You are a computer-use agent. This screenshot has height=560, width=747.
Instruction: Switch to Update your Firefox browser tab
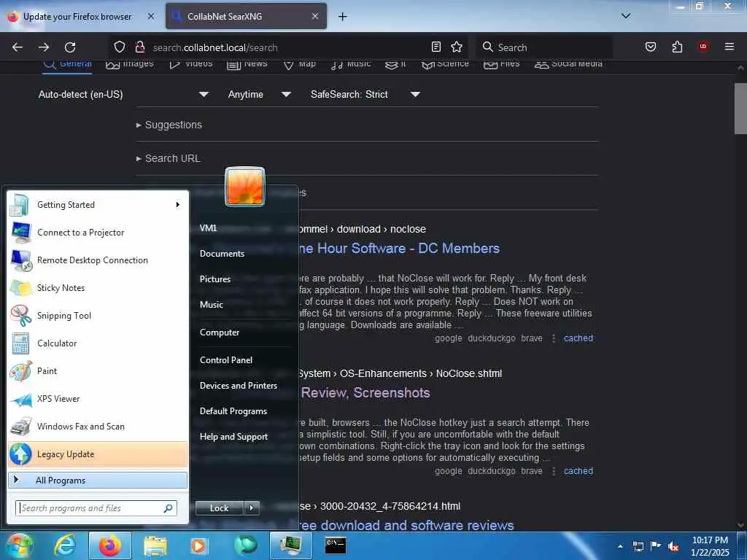pos(77,16)
